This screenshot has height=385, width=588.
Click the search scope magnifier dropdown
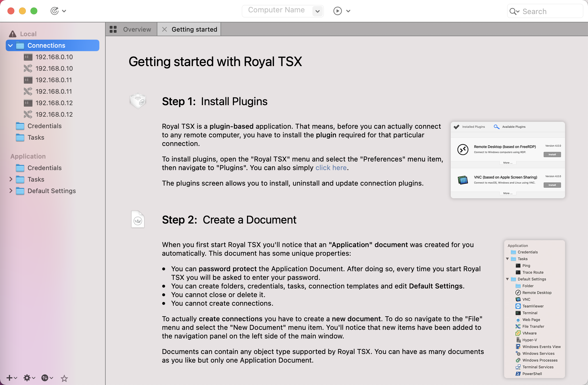[514, 11]
